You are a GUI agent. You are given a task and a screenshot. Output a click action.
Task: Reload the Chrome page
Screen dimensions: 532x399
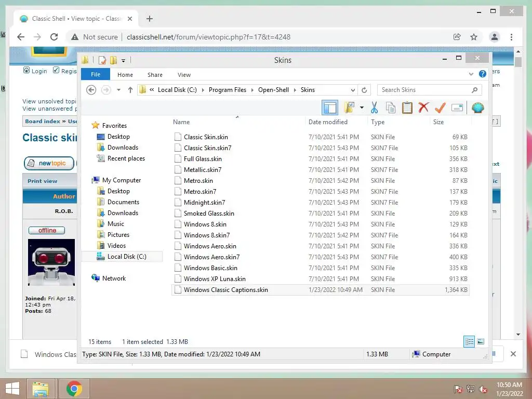pos(54,37)
